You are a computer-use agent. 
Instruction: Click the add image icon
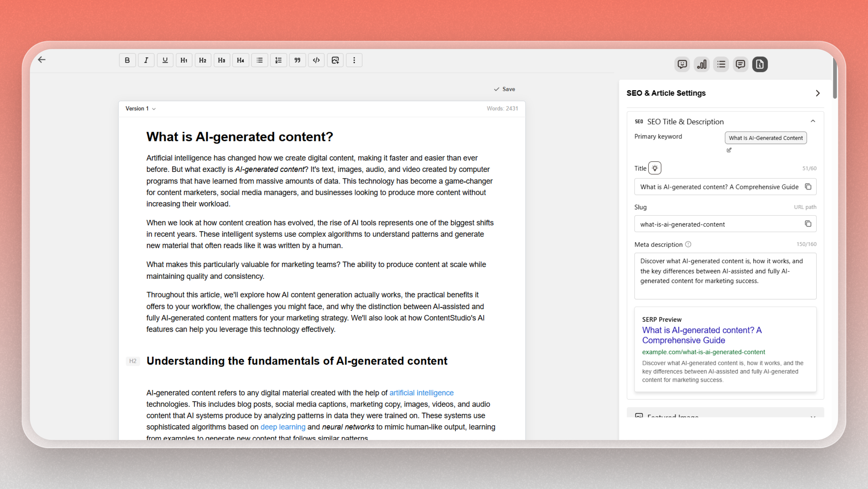pos(335,60)
